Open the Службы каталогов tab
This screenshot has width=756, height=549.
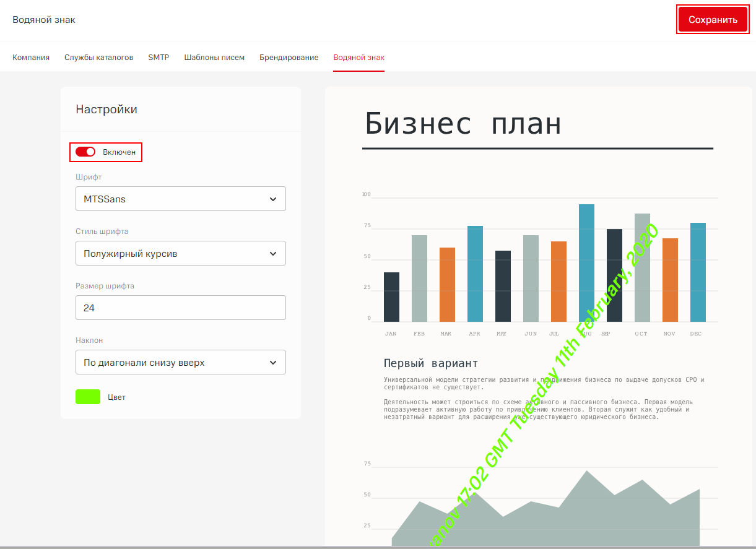tap(98, 58)
